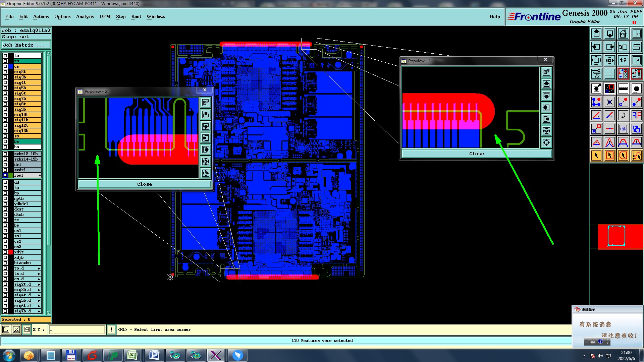Toggle checkbox for biaozhu layer

tap(5, 263)
